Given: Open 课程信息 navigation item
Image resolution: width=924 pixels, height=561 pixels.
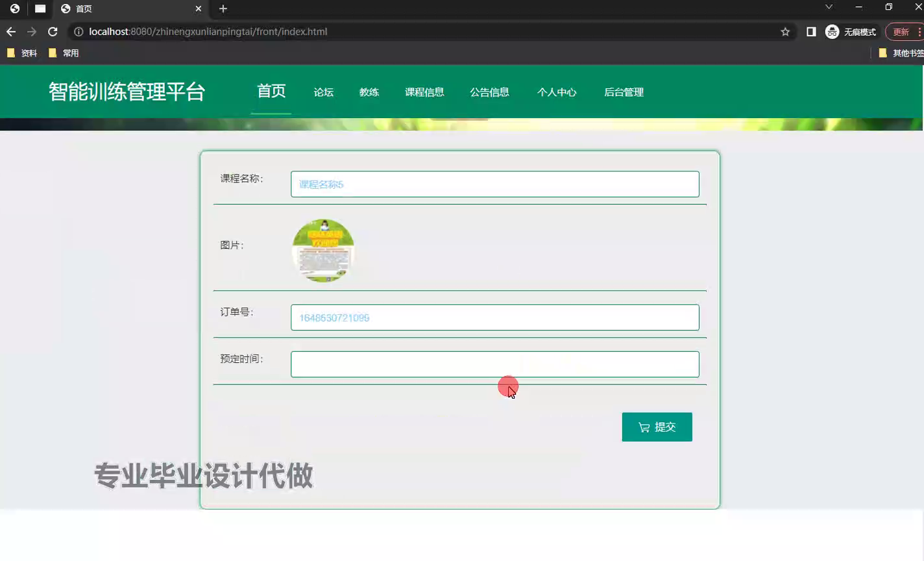Looking at the screenshot, I should (x=424, y=92).
